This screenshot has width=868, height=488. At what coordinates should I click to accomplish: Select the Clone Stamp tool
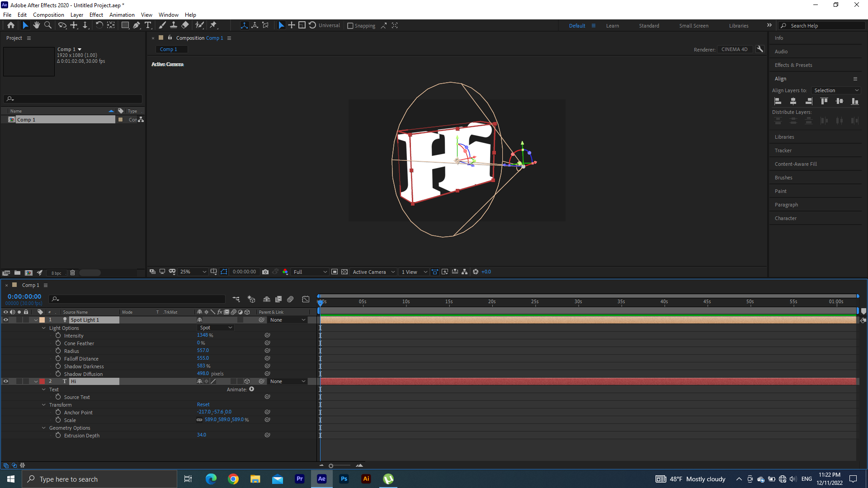click(x=174, y=25)
